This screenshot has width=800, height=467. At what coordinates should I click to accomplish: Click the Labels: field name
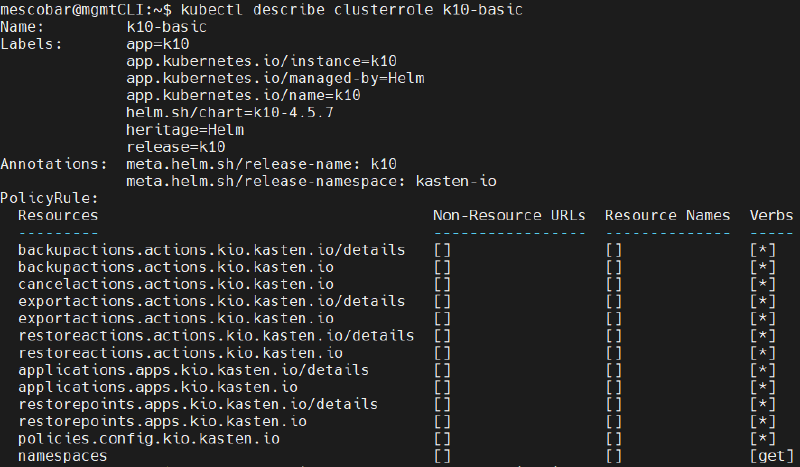31,44
